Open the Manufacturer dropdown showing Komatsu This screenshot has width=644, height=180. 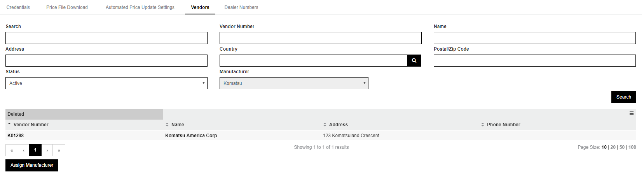coord(294,83)
